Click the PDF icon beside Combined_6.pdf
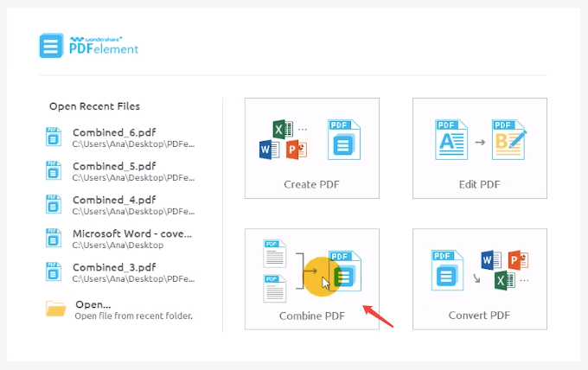The width and height of the screenshot is (588, 370). click(54, 137)
